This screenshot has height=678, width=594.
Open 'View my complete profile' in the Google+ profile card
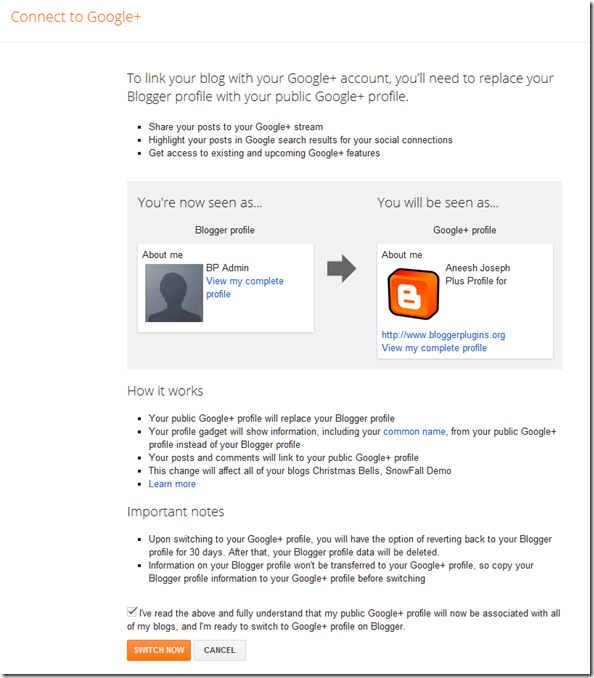(434, 348)
